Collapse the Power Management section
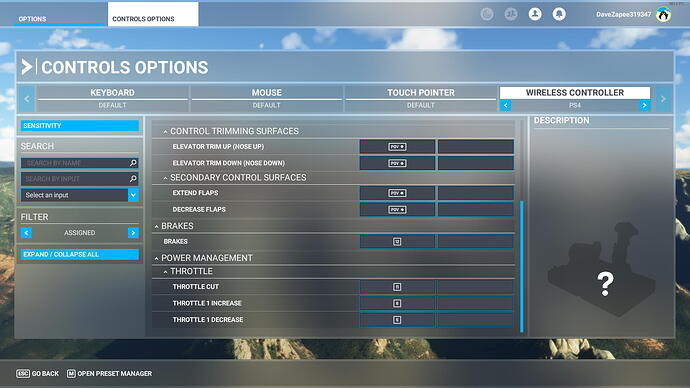Image resolution: width=690 pixels, height=388 pixels. click(x=156, y=258)
